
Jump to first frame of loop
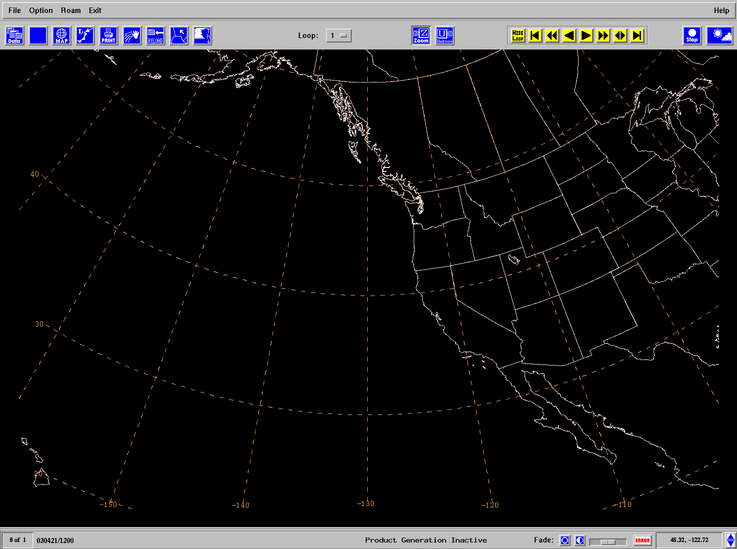coord(535,35)
